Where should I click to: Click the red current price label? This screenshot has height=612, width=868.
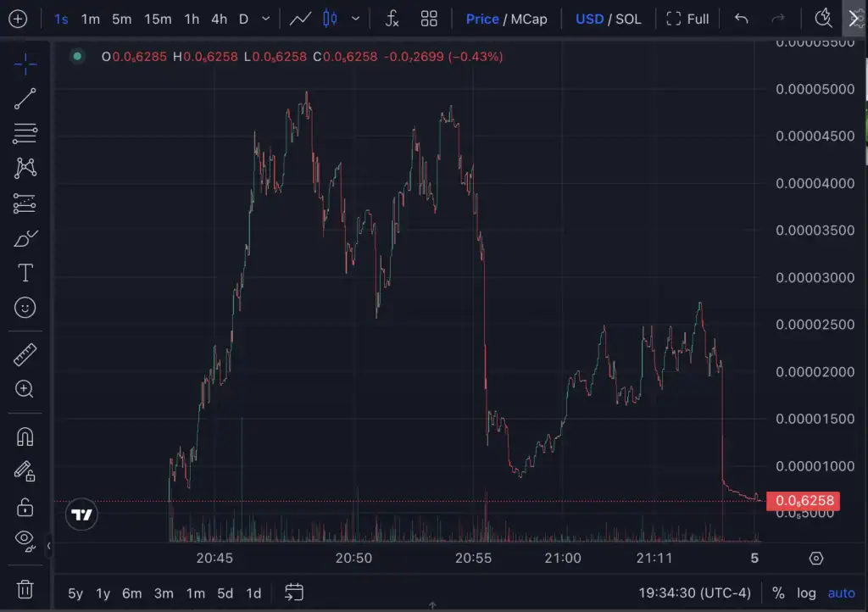tap(802, 501)
